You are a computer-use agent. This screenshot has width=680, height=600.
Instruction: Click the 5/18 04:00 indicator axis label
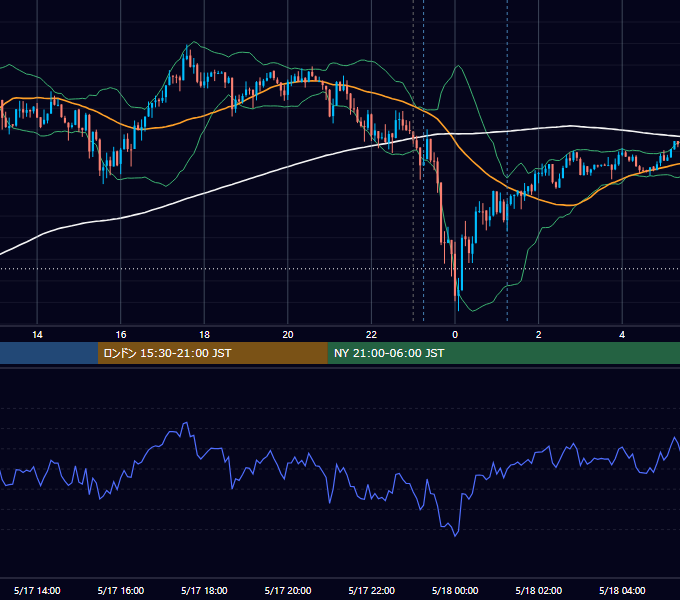(x=622, y=590)
